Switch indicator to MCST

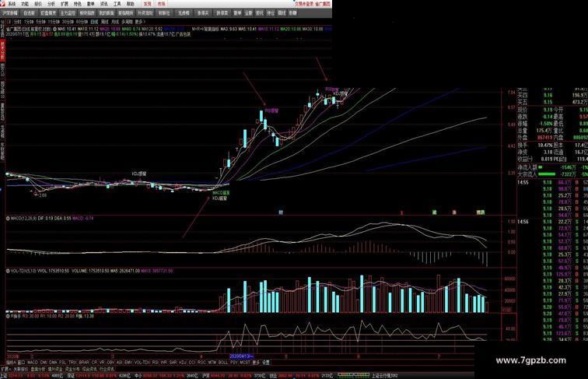tap(244, 363)
